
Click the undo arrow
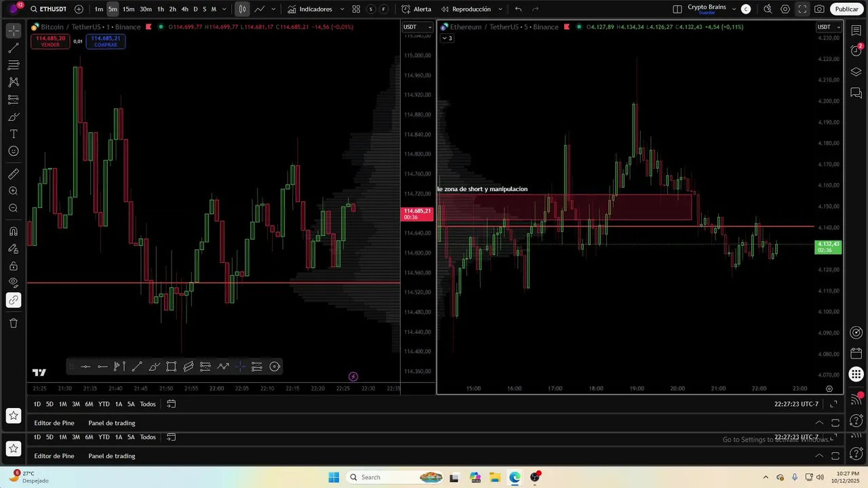click(x=518, y=9)
